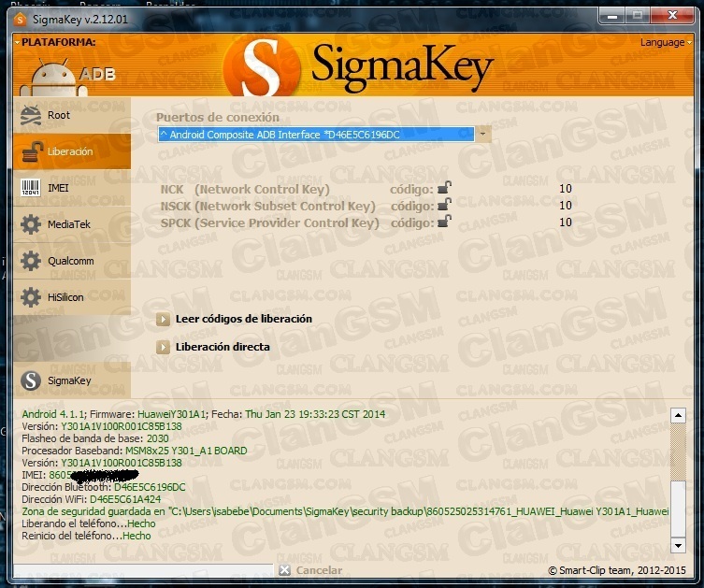Switch to the MediaTek tab
The width and height of the screenshot is (704, 588).
coord(72,224)
